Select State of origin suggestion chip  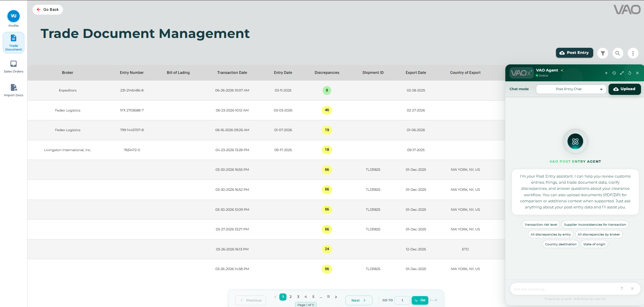(594, 244)
